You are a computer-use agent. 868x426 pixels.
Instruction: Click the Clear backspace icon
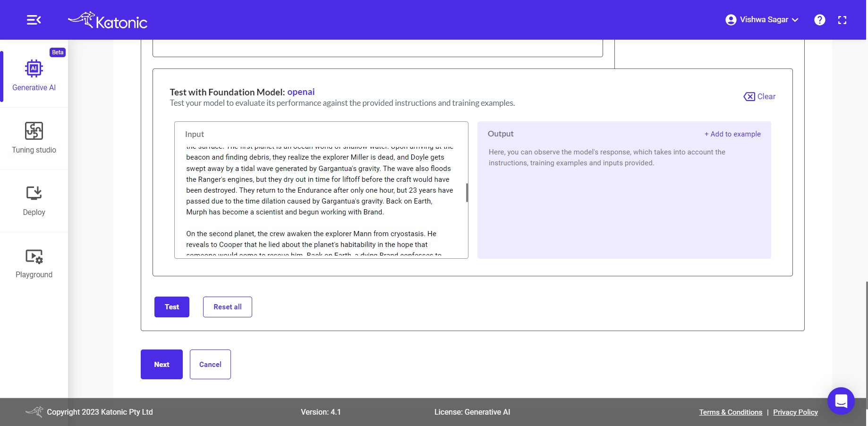tap(749, 96)
